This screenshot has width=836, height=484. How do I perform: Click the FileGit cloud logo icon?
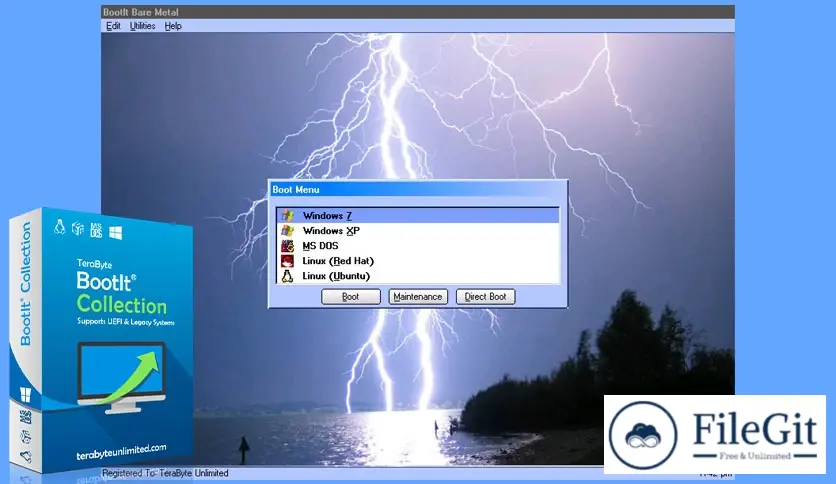click(x=643, y=435)
